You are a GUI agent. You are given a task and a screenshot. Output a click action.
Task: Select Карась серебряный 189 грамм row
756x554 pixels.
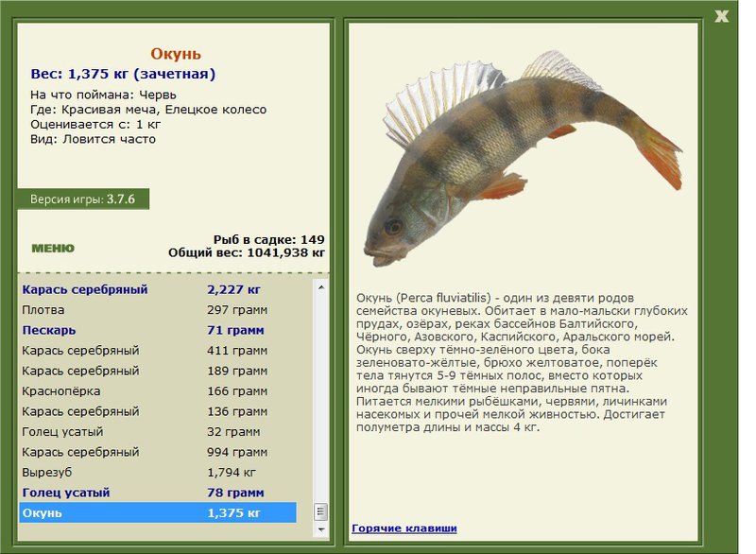tap(158, 371)
